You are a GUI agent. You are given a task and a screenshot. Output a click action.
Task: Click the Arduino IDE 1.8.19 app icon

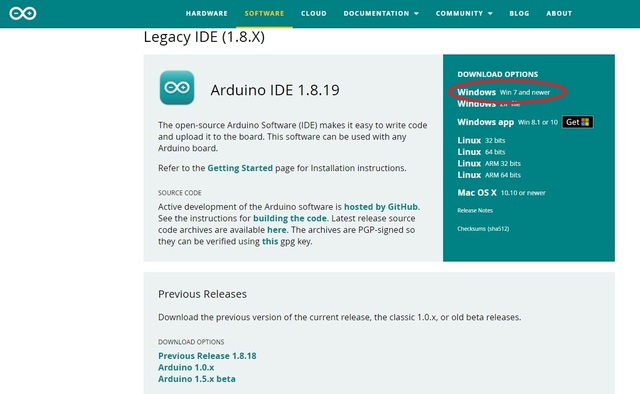pos(177,87)
